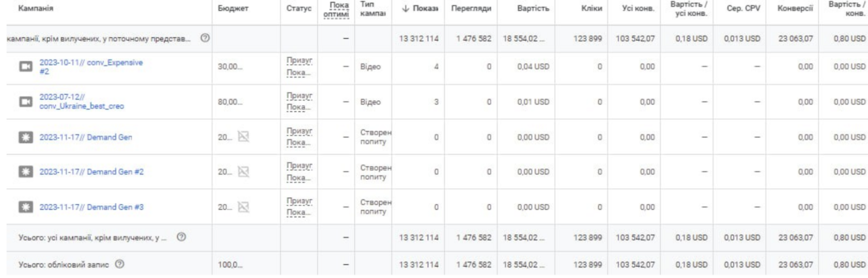This screenshot has width=868, height=278.
Task: Click the icon beside Demand Gen #2
Action: pyautogui.click(x=25, y=172)
